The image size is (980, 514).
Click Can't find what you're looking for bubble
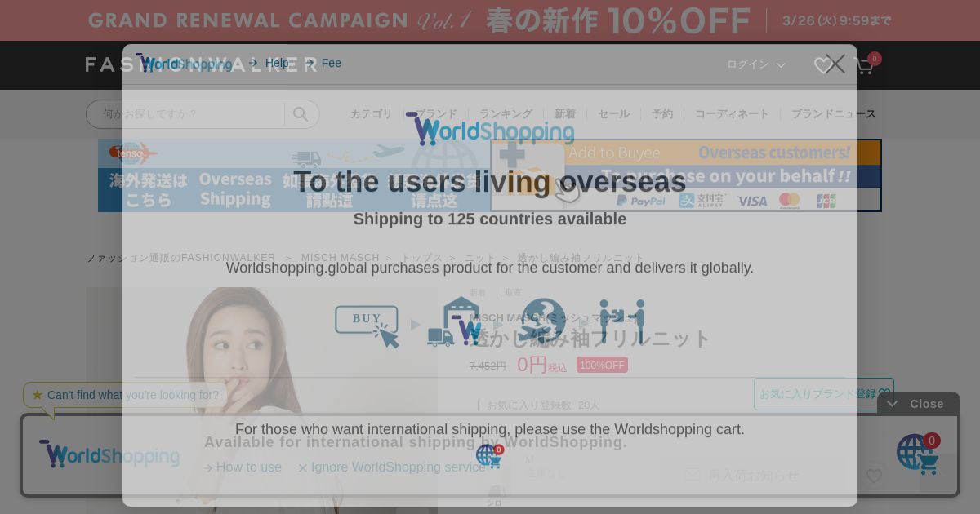coord(126,395)
